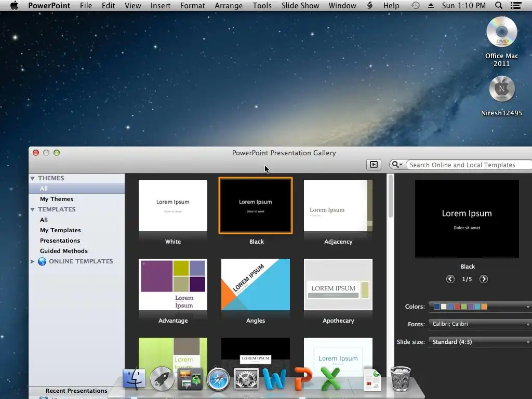This screenshot has width=532, height=399.
Task: Show next slide layout preview
Action: (x=484, y=279)
